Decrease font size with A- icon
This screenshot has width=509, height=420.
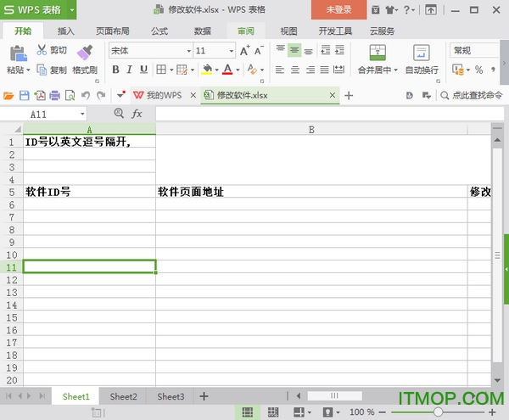click(259, 50)
